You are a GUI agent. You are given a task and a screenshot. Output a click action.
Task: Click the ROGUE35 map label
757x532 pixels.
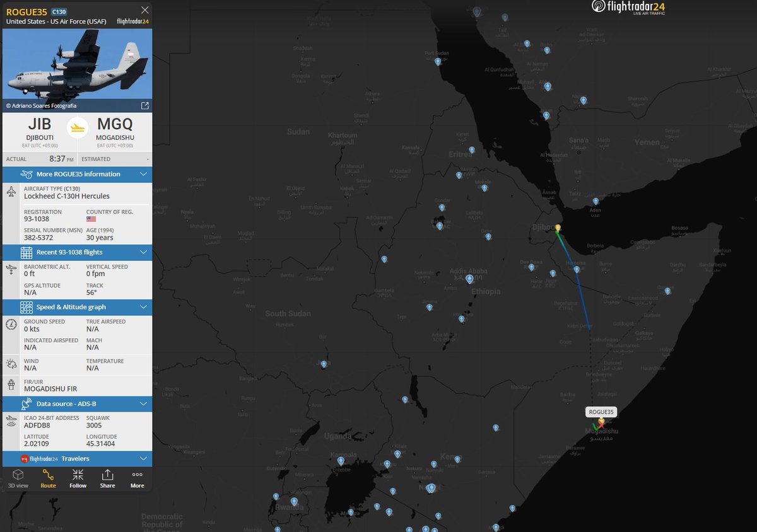pyautogui.click(x=601, y=412)
